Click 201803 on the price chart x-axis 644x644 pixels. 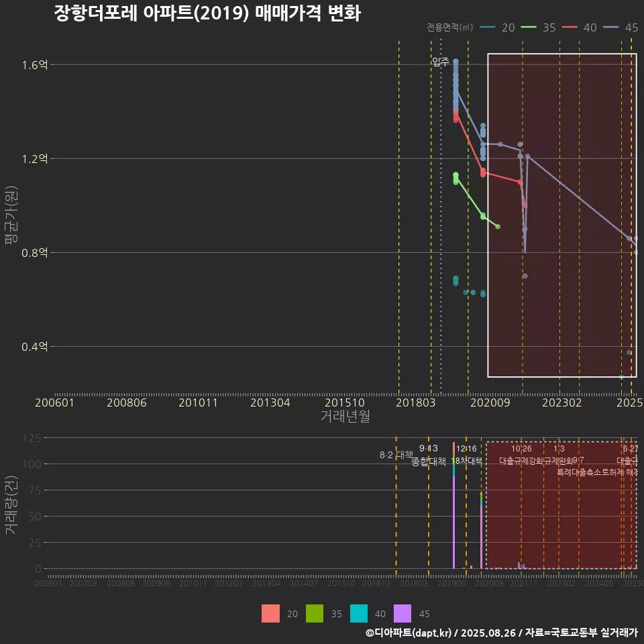coord(416,402)
